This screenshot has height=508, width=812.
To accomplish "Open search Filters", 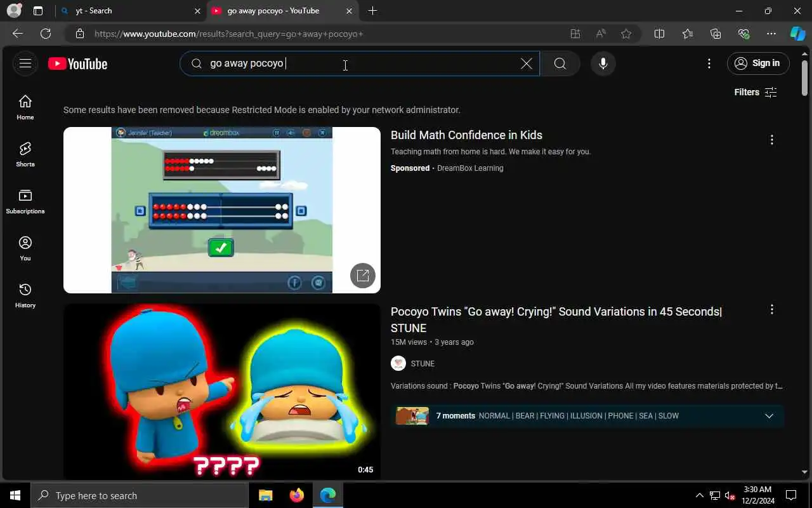I will (x=756, y=92).
